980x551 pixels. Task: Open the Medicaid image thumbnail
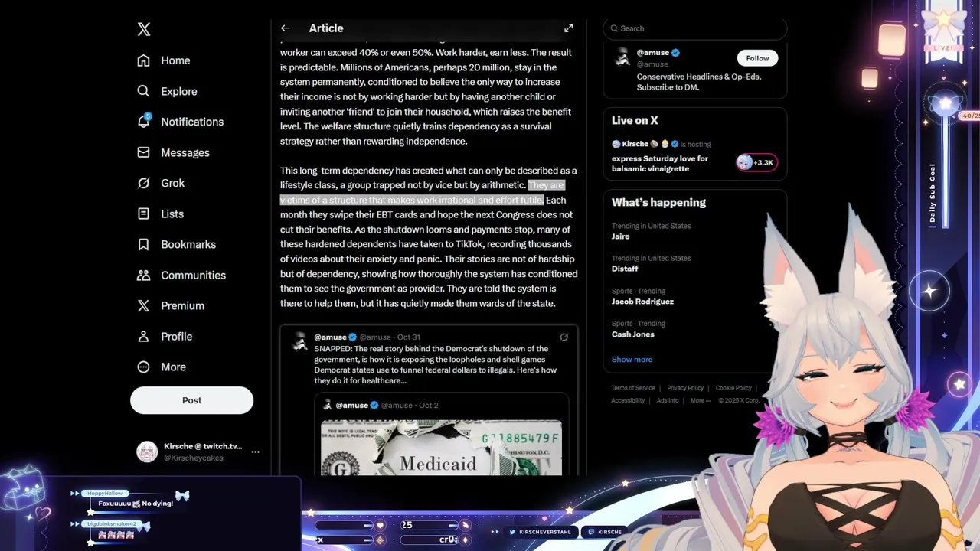[441, 448]
